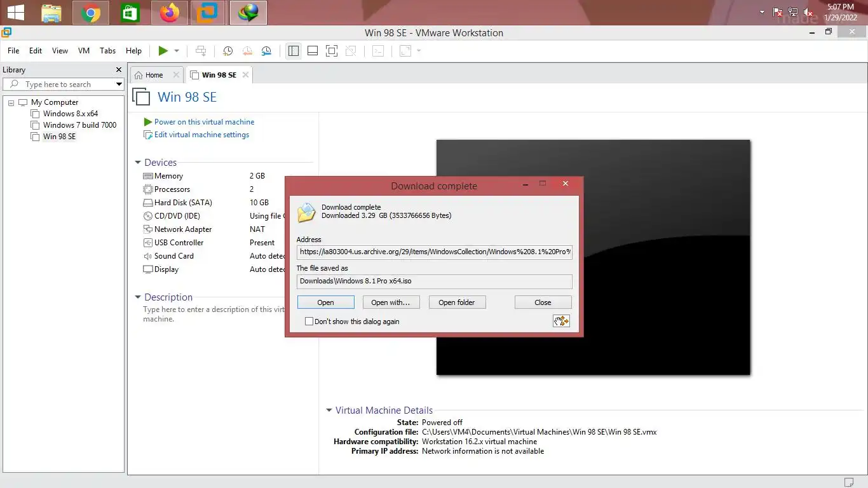
Task: Open Google Chrome from the taskbar
Action: (91, 13)
